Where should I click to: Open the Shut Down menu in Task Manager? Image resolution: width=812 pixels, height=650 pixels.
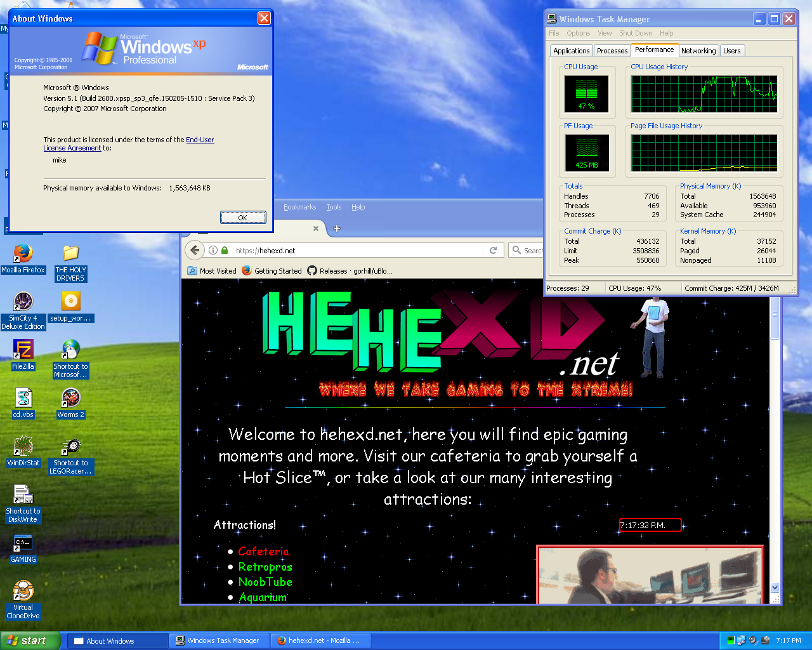point(636,33)
